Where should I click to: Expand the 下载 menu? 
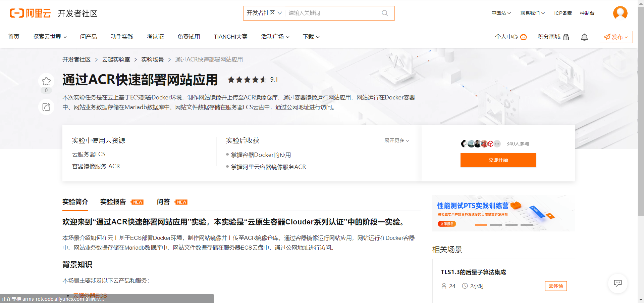pyautogui.click(x=311, y=37)
